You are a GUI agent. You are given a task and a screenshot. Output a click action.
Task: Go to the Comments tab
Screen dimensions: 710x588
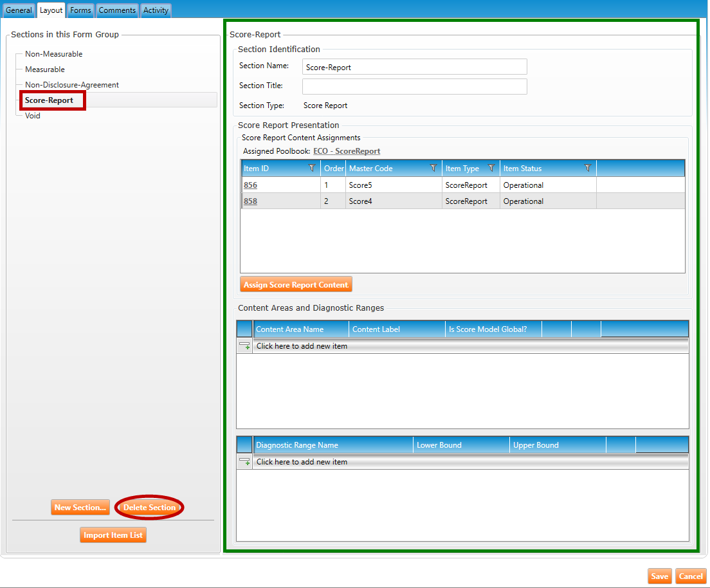117,10
